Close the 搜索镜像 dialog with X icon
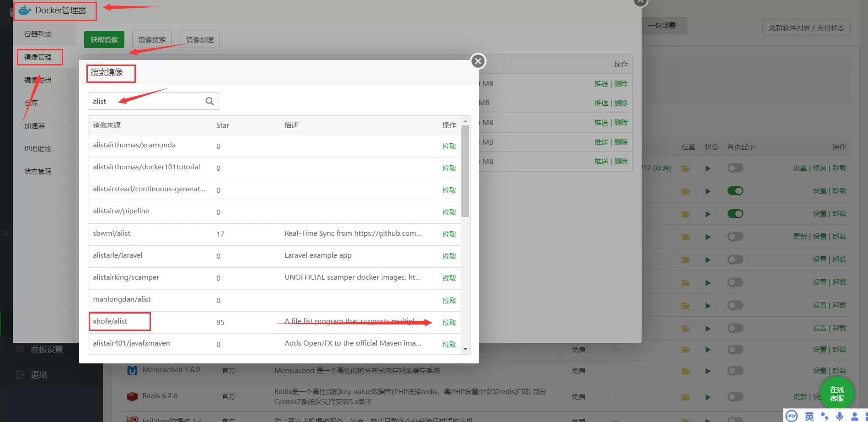The width and height of the screenshot is (868, 422). tap(478, 61)
